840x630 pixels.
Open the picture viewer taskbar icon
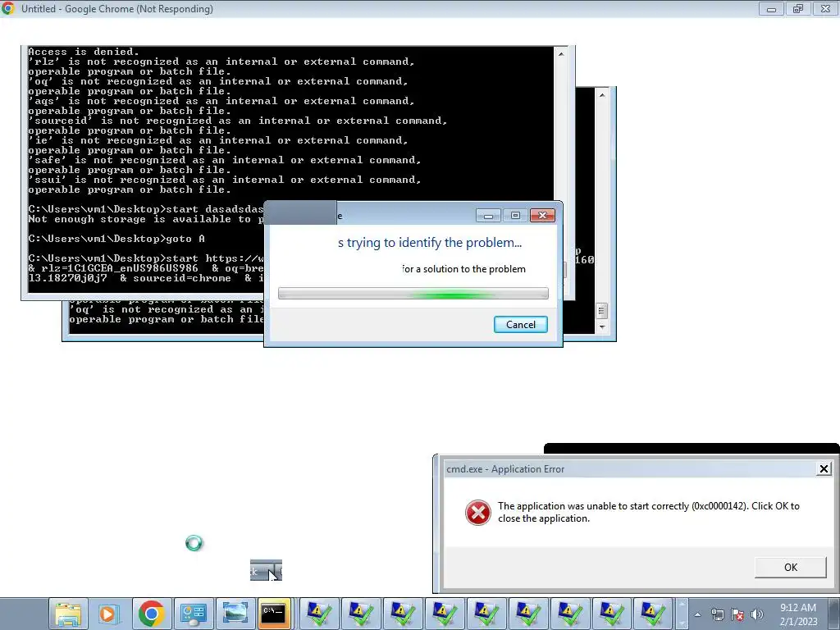[235, 614]
